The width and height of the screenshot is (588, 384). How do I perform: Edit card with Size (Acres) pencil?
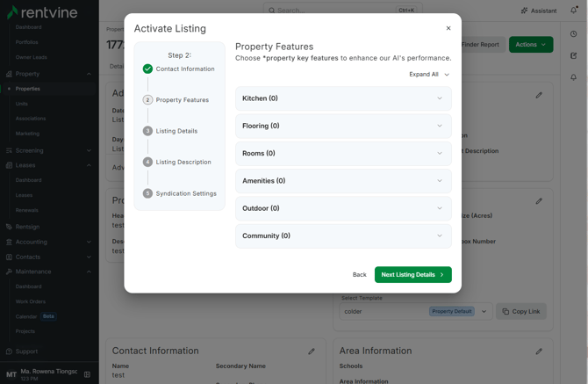pos(539,201)
